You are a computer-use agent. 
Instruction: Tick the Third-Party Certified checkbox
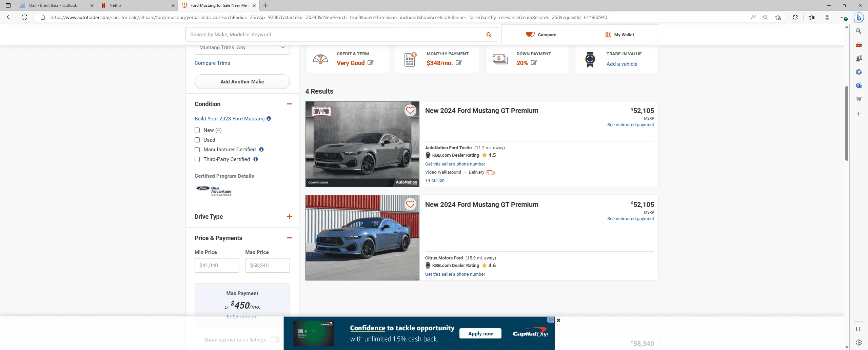coord(197,159)
